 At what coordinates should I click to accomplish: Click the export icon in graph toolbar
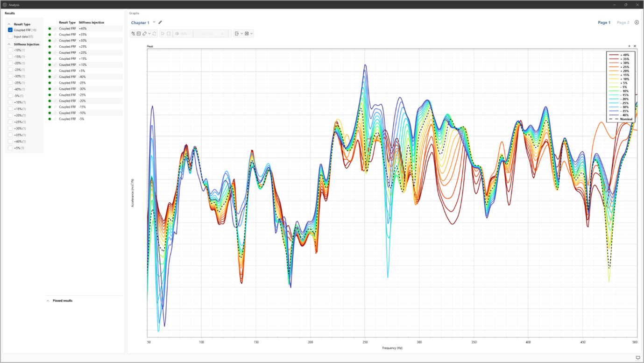[x=237, y=34]
